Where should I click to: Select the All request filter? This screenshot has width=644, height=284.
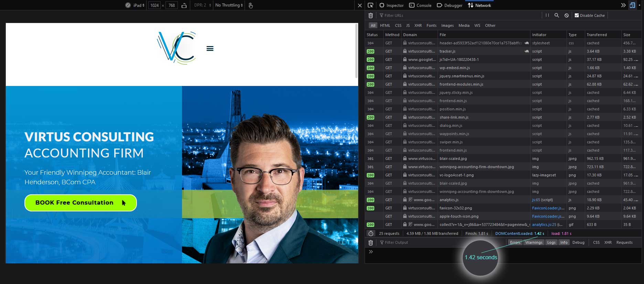373,25
